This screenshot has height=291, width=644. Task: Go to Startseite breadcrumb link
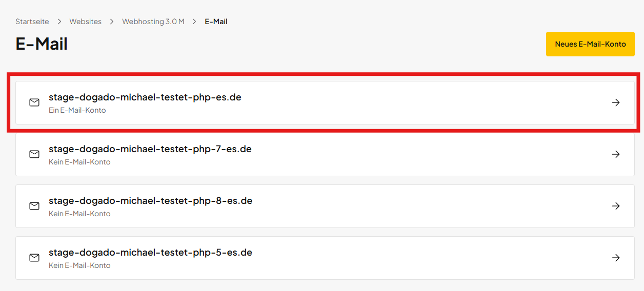pos(32,22)
